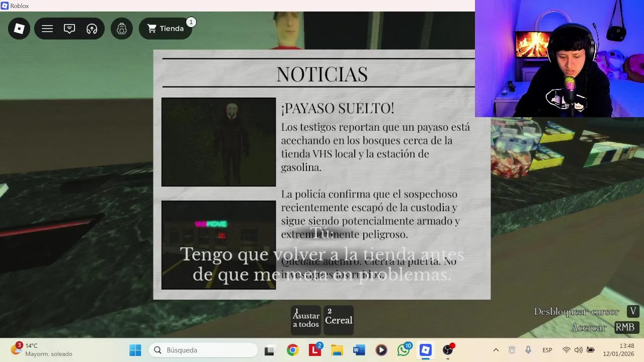Viewport: 644px width, 362px height.
Task: Click the microphone tray icon
Action: pos(528,350)
